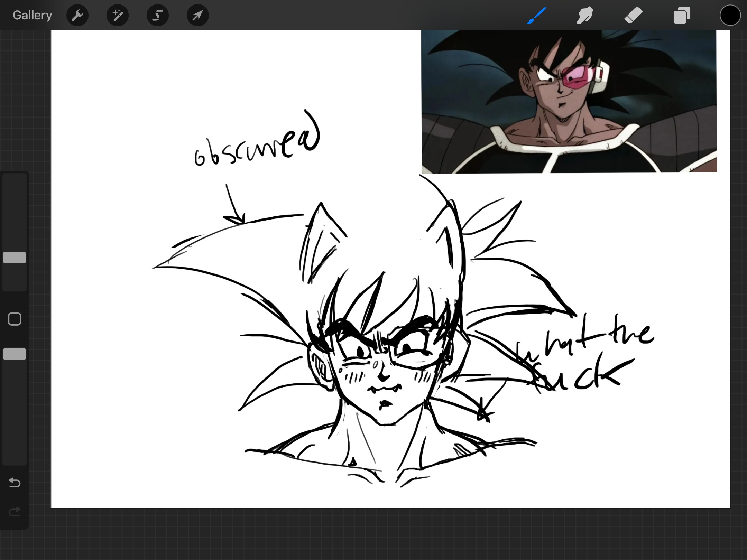Open the black color picker swatch
This screenshot has width=747, height=560.
(730, 15)
